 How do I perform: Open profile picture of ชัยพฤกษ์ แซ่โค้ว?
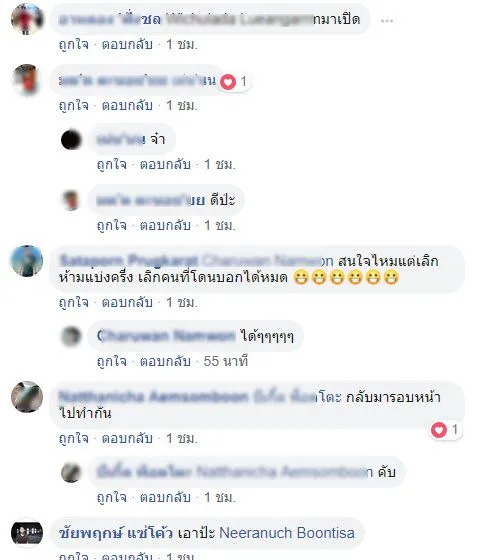tap(27, 533)
